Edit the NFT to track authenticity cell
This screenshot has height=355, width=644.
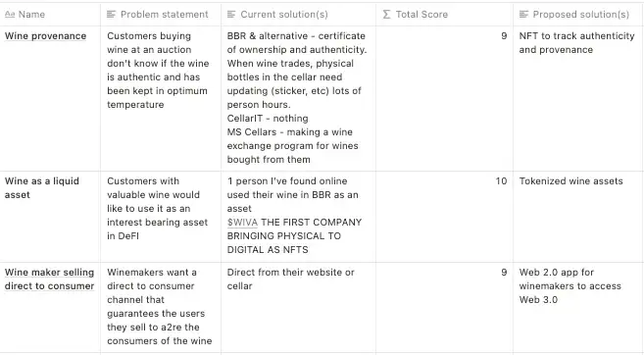578,99
